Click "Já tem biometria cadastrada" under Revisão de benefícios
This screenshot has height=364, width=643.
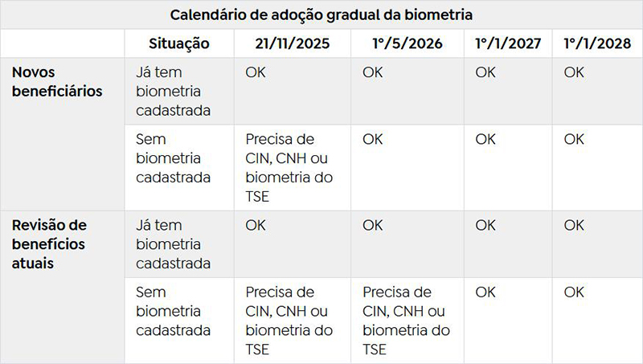tap(174, 244)
